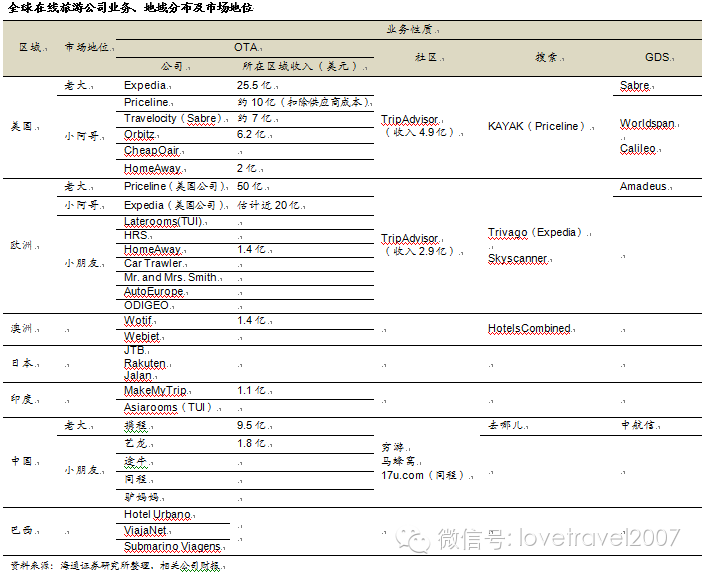Select the 艺龙 company cell
The width and height of the screenshot is (703, 575).
(x=136, y=443)
